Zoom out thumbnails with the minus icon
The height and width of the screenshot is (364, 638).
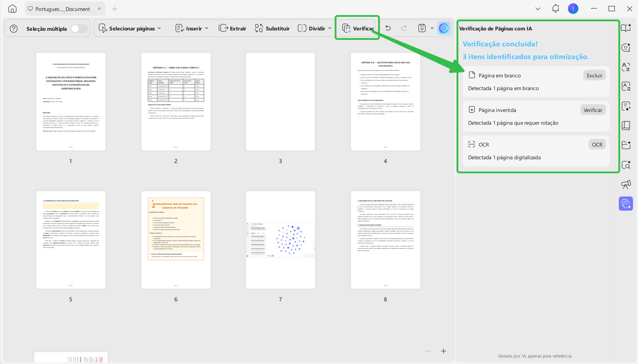coord(428,351)
